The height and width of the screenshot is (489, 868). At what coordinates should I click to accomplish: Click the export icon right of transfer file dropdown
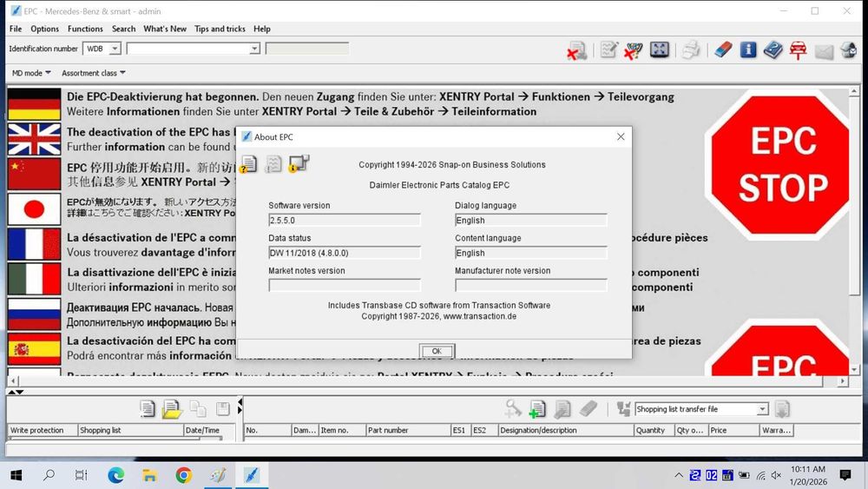782,409
